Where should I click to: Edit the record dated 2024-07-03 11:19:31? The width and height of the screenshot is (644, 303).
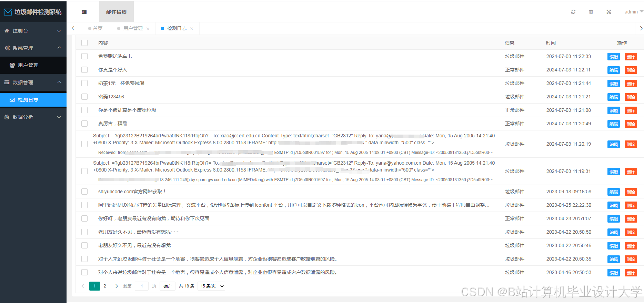pyautogui.click(x=614, y=172)
